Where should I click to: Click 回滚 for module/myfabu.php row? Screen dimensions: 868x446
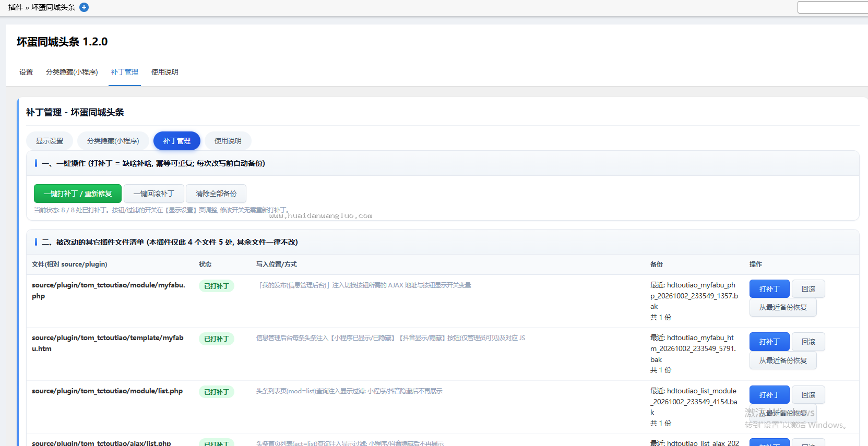808,289
